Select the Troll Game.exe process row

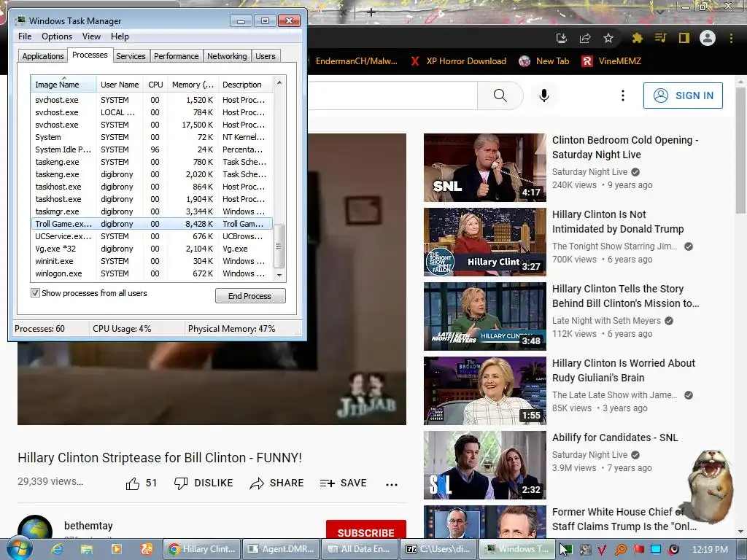point(152,224)
